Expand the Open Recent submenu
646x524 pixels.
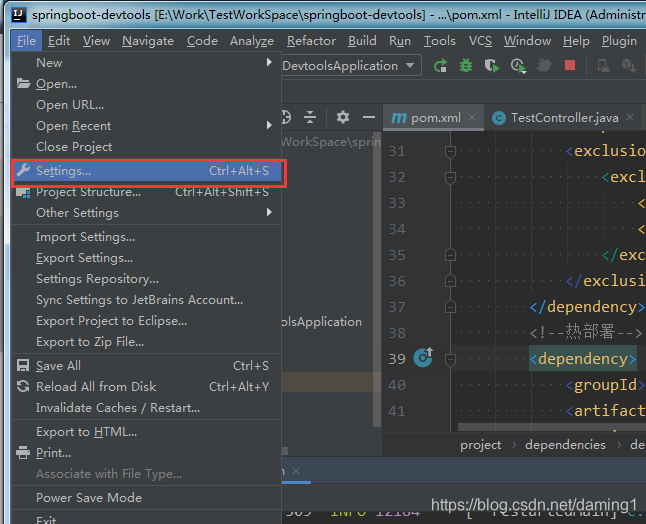tap(146, 126)
